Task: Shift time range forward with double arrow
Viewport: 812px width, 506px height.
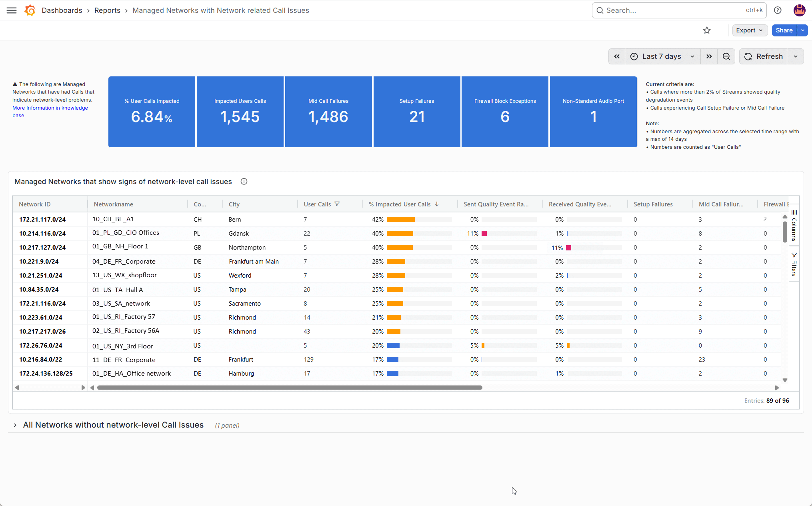Action: 709,56
